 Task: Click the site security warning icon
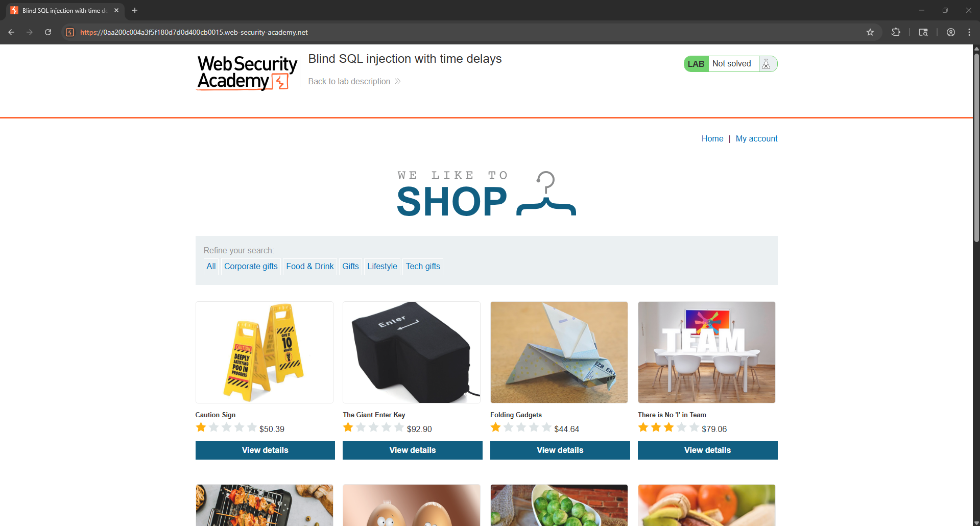pos(70,32)
